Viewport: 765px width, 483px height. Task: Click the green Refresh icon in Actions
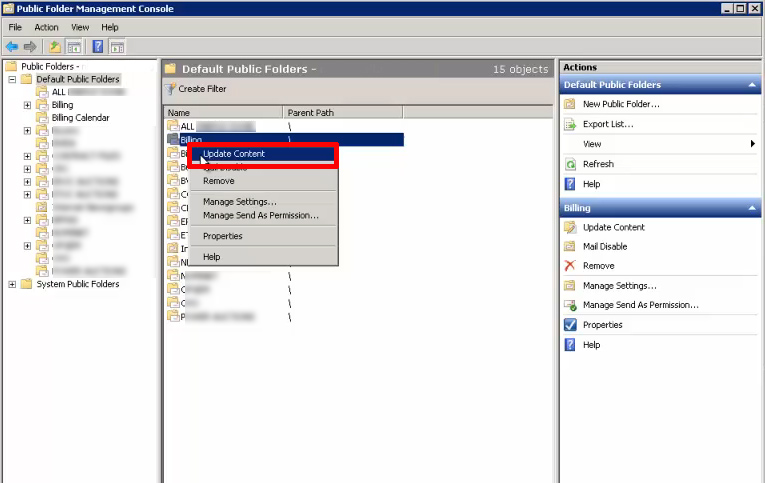pos(570,164)
